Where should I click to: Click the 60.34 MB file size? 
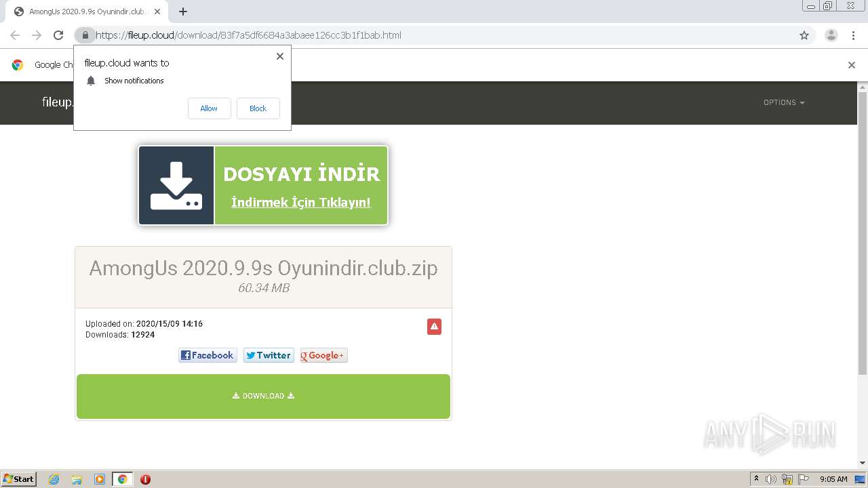point(264,288)
